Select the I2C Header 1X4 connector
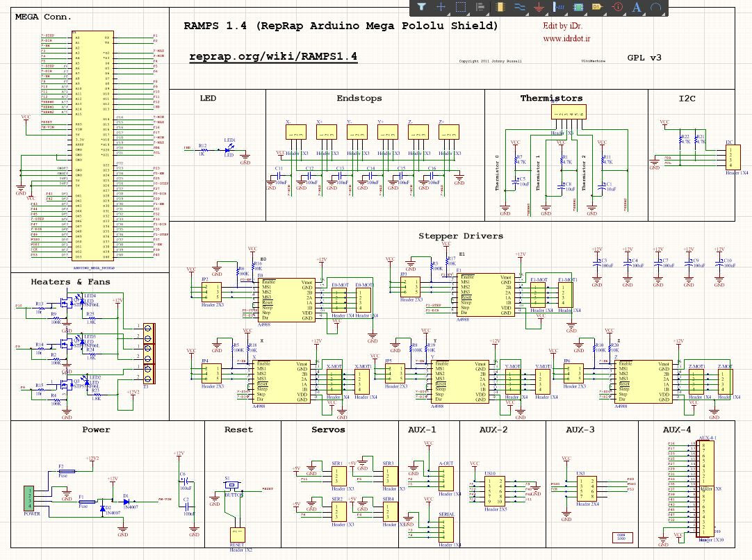The height and width of the screenshot is (560, 752). pos(734,157)
